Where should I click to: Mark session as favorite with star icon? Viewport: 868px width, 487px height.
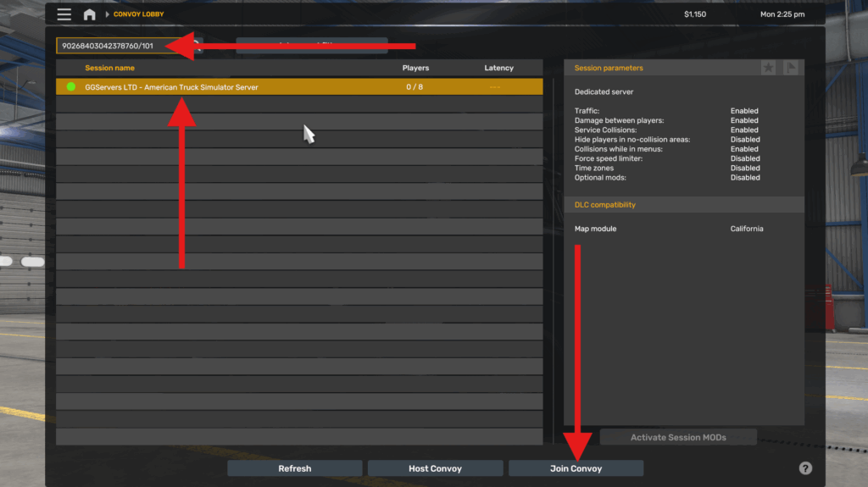tap(768, 68)
